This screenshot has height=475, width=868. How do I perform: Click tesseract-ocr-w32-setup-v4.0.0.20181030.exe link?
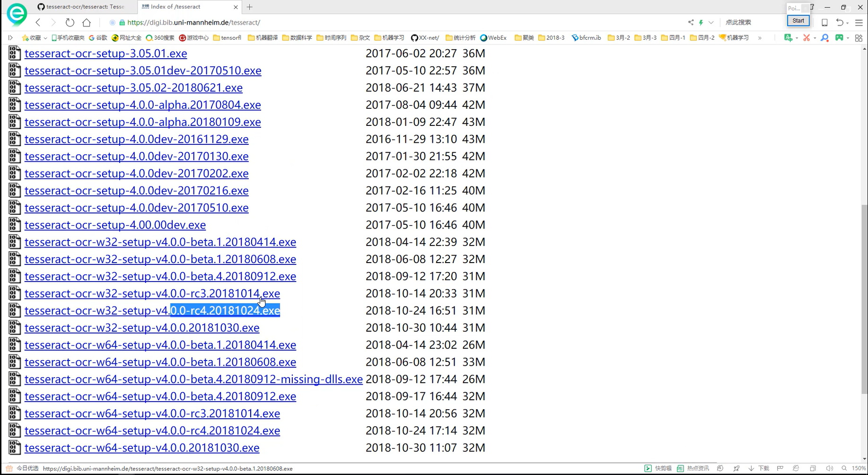coord(142,328)
